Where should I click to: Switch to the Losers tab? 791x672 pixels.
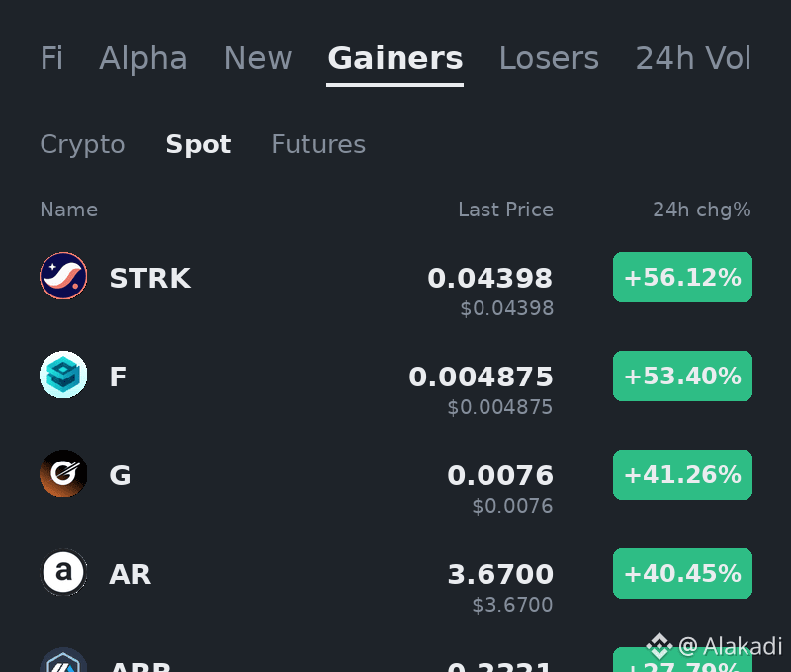(549, 58)
